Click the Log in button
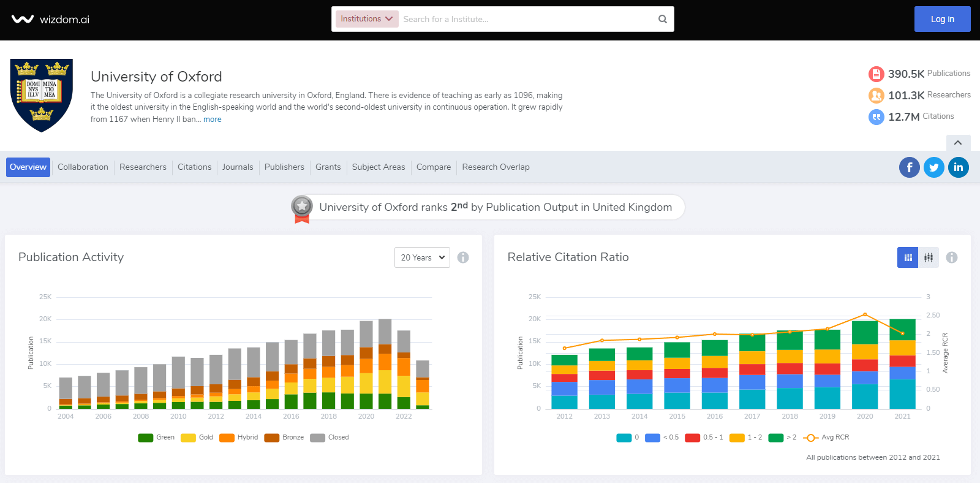 (942, 19)
